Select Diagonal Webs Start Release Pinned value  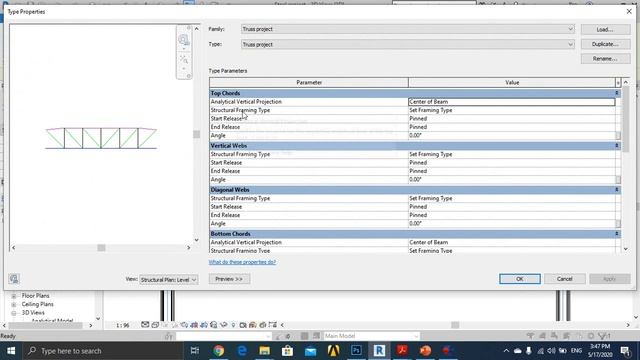tap(512, 207)
